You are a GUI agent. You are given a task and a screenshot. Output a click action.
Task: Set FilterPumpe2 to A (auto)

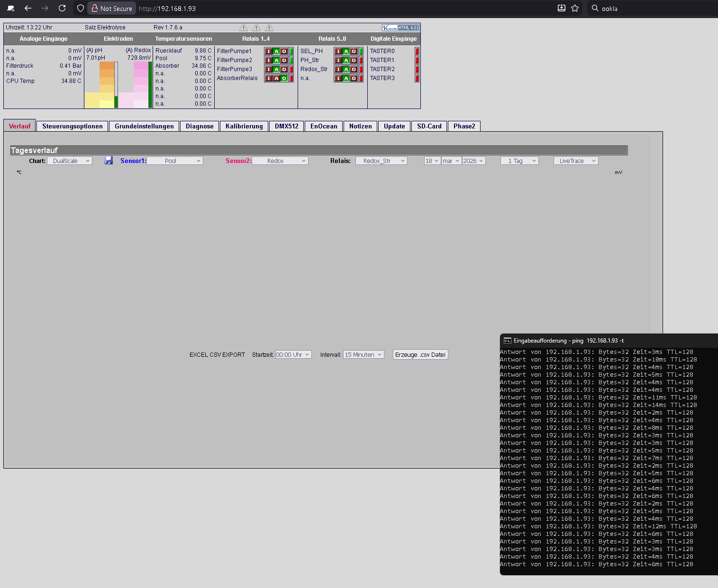click(276, 60)
